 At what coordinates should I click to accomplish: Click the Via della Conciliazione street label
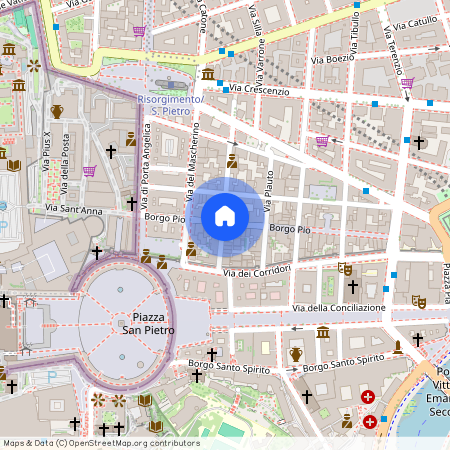coord(339,308)
